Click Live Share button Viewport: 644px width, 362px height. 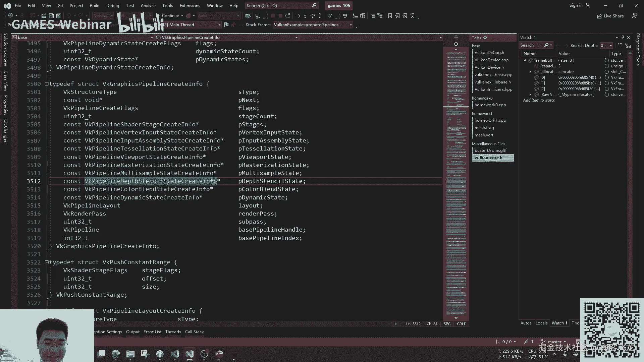(x=610, y=16)
